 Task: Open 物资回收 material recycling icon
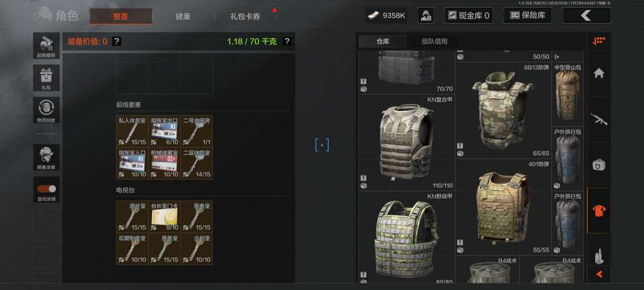[47, 110]
